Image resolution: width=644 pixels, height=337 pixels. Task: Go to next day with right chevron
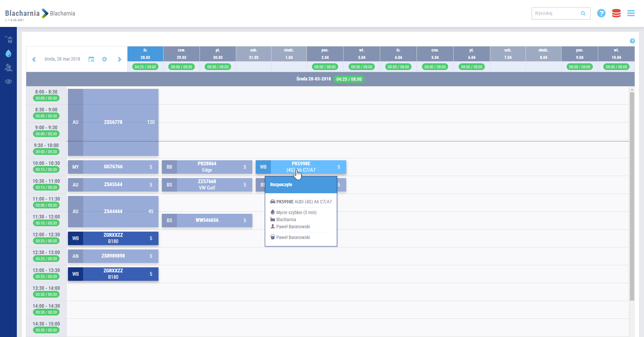[119, 59]
